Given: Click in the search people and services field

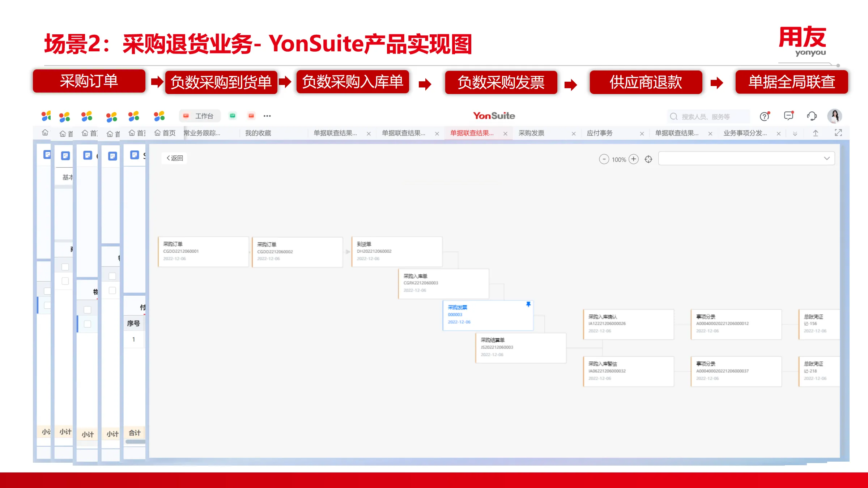Looking at the screenshot, I should click(708, 116).
